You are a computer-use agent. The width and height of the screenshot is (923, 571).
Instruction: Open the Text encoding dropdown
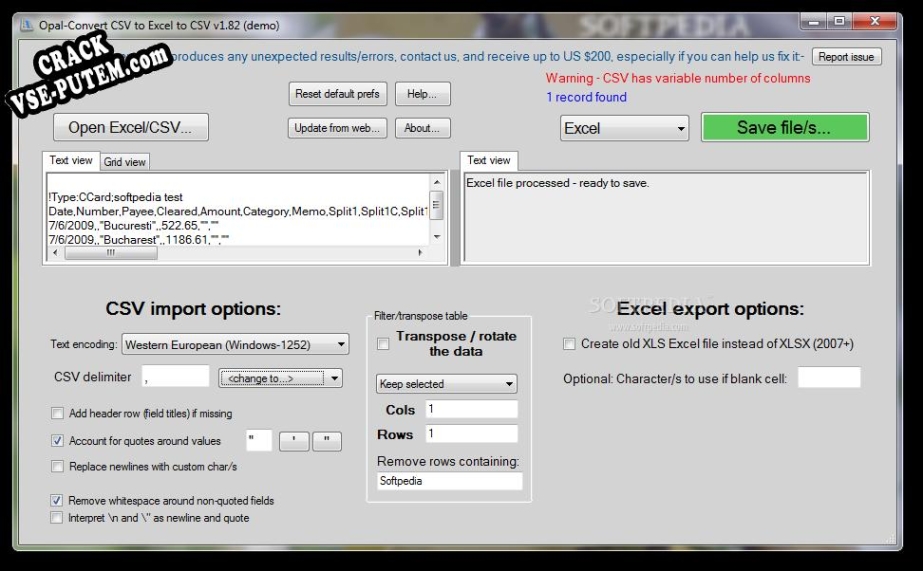pos(235,344)
